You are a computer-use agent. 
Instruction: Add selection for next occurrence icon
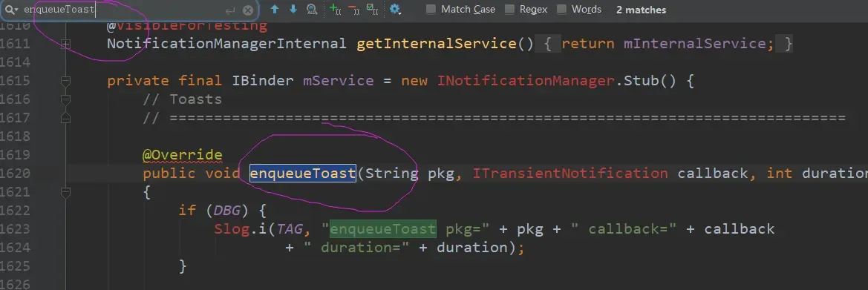click(x=335, y=10)
